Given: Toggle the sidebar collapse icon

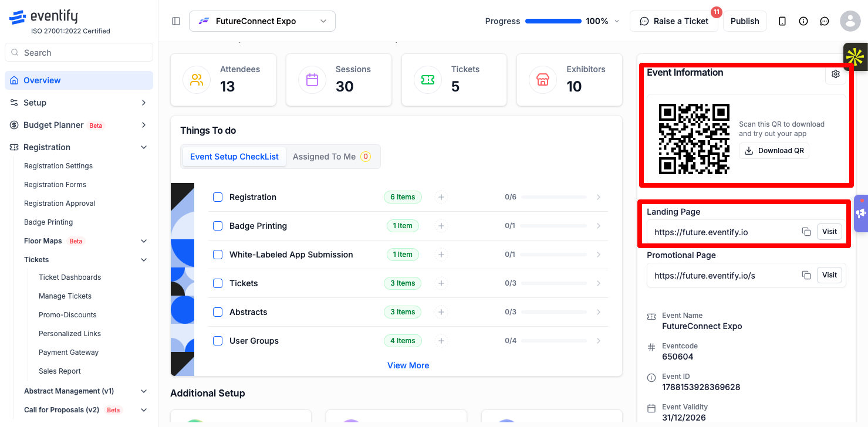Looking at the screenshot, I should [176, 21].
